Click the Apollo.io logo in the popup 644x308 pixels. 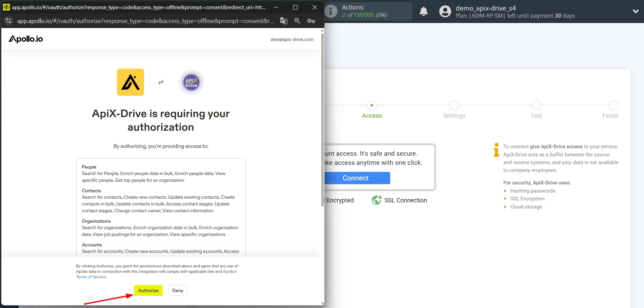26,39
